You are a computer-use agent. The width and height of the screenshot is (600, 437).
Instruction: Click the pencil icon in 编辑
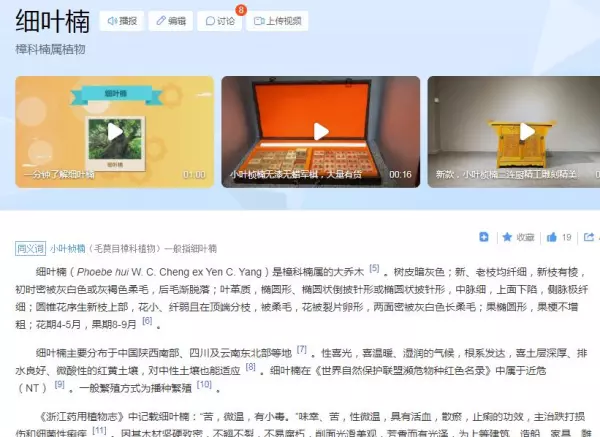pos(161,21)
